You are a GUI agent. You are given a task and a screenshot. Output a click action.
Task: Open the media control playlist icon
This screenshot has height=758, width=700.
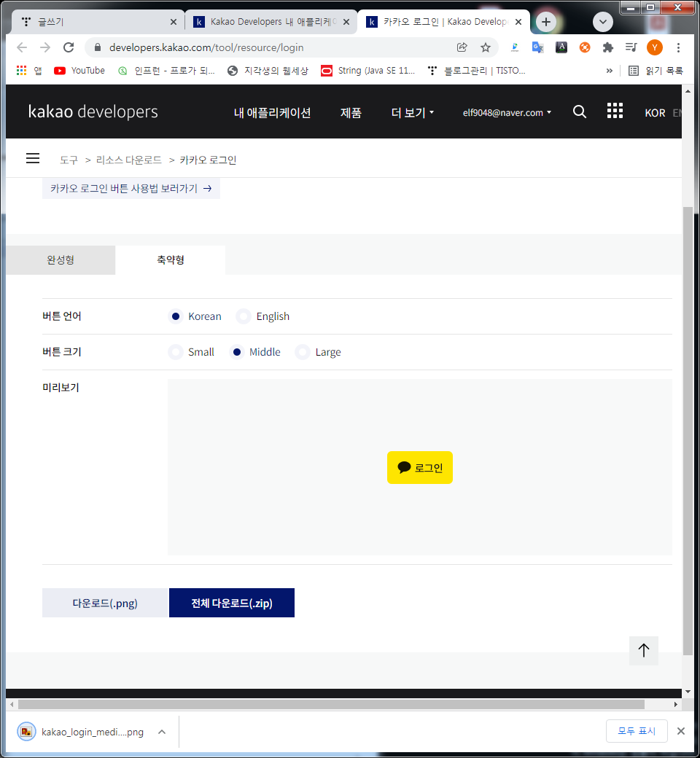pos(631,47)
